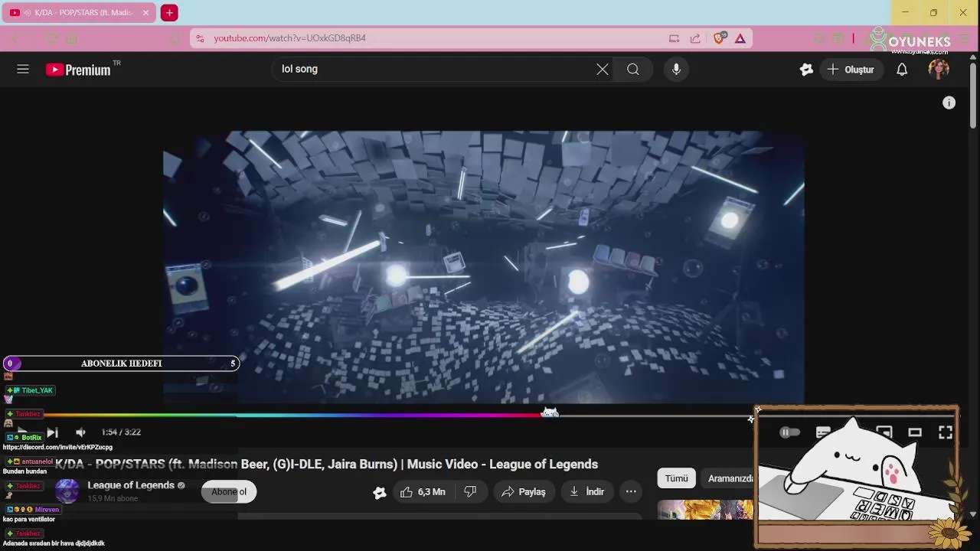Show the video info card icon

949,103
